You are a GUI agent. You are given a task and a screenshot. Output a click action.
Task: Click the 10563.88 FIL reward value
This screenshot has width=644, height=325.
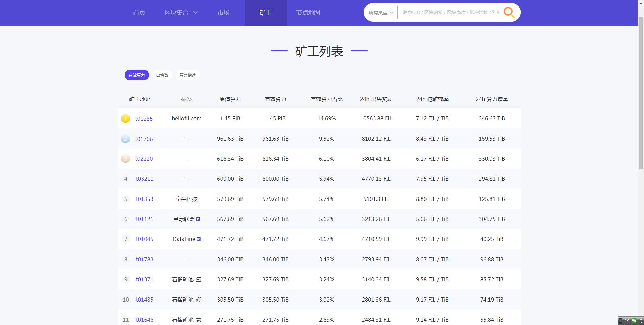376,118
